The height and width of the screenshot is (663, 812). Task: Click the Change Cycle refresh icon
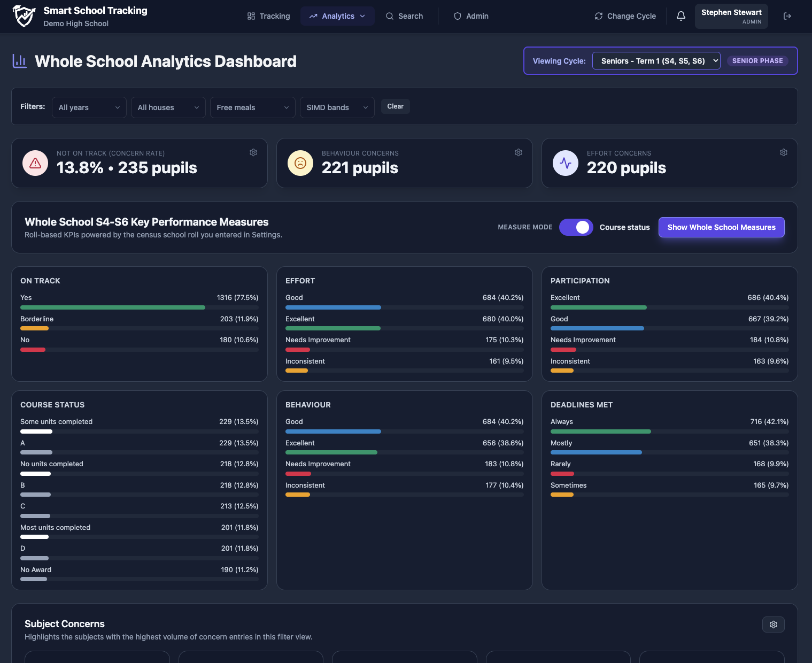coord(598,16)
